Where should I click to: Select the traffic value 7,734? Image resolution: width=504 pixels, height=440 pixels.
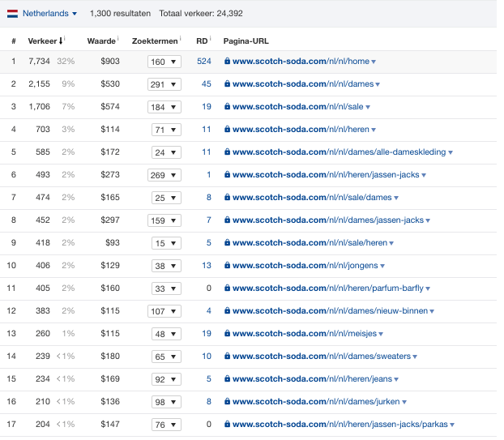[39, 61]
